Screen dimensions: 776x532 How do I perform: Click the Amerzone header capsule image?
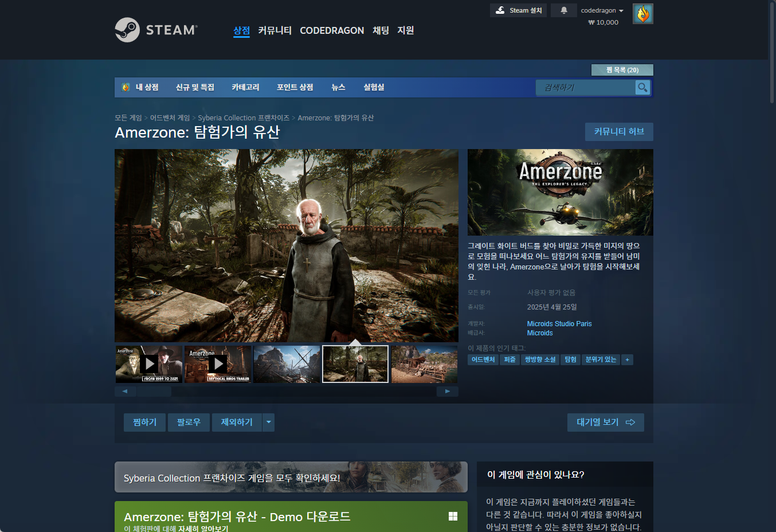tap(561, 192)
